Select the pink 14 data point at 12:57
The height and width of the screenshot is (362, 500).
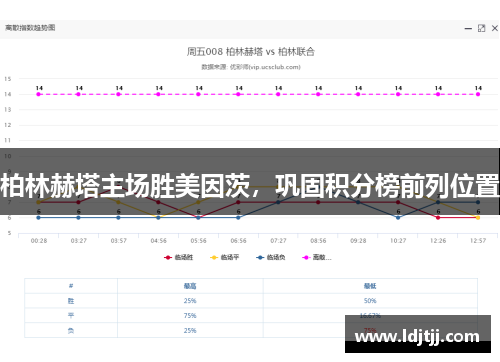478,94
